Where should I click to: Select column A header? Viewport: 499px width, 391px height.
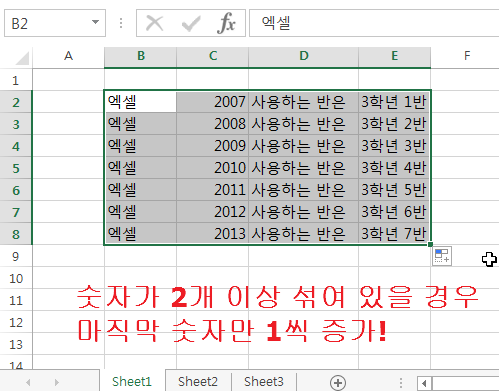[x=68, y=56]
